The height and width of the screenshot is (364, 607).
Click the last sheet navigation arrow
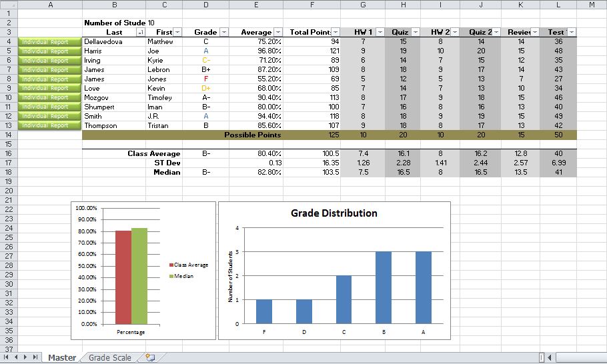point(35,358)
